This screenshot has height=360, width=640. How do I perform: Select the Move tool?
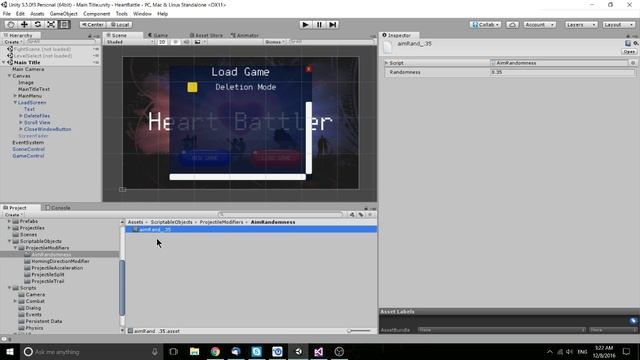24,24
